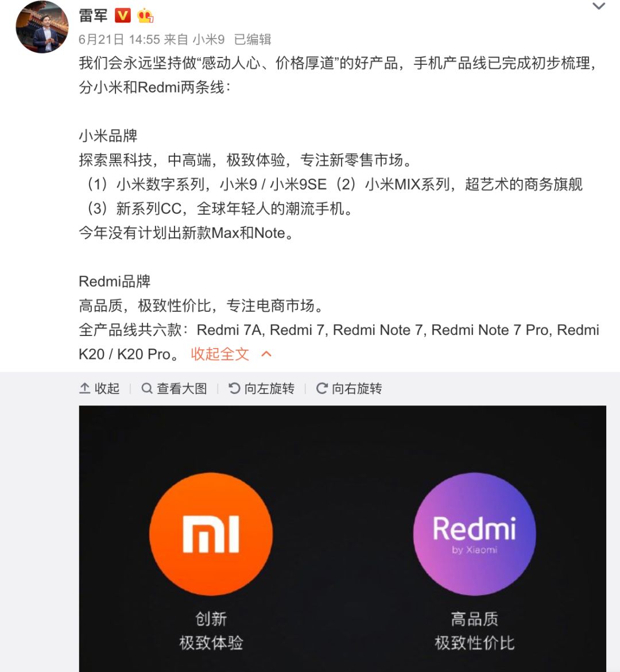Click the rotate-right arrow icon

pos(322,388)
